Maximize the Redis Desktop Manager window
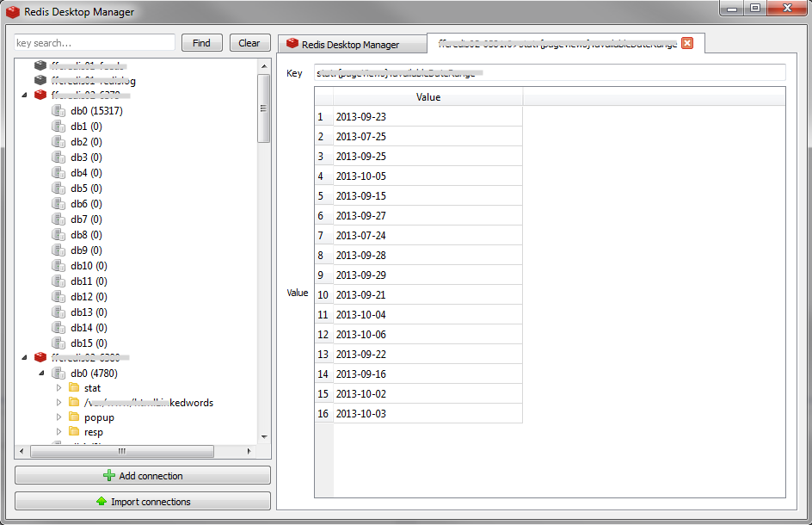812x525 pixels. coord(755,8)
